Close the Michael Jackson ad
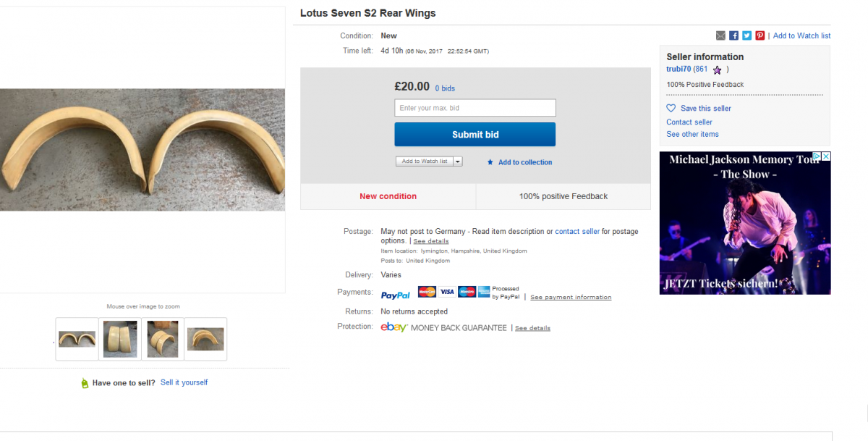 [826, 156]
